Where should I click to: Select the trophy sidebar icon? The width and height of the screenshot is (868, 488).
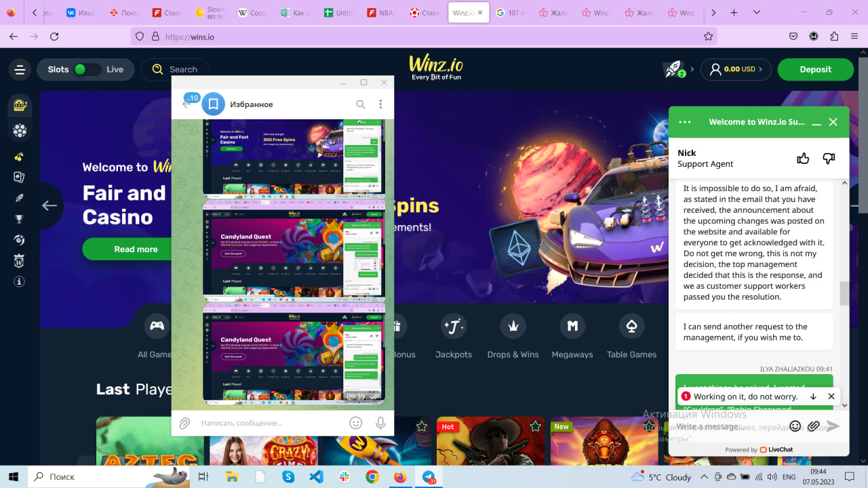20,219
